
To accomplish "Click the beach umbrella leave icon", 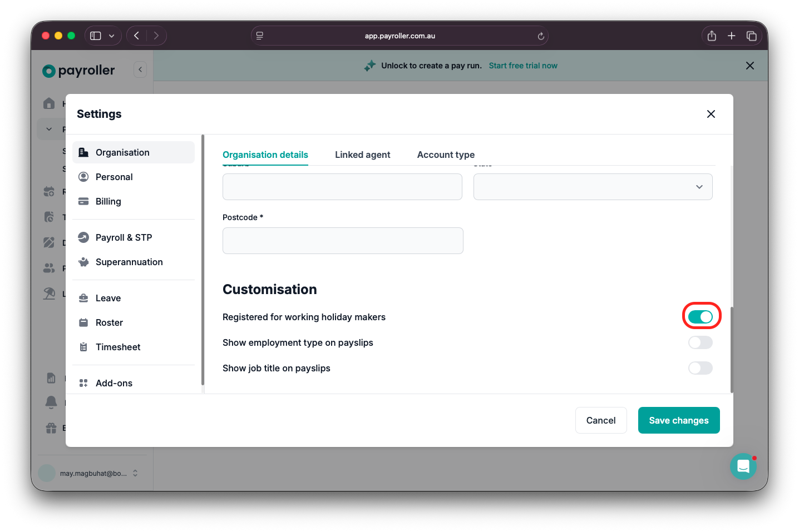I will (x=49, y=294).
